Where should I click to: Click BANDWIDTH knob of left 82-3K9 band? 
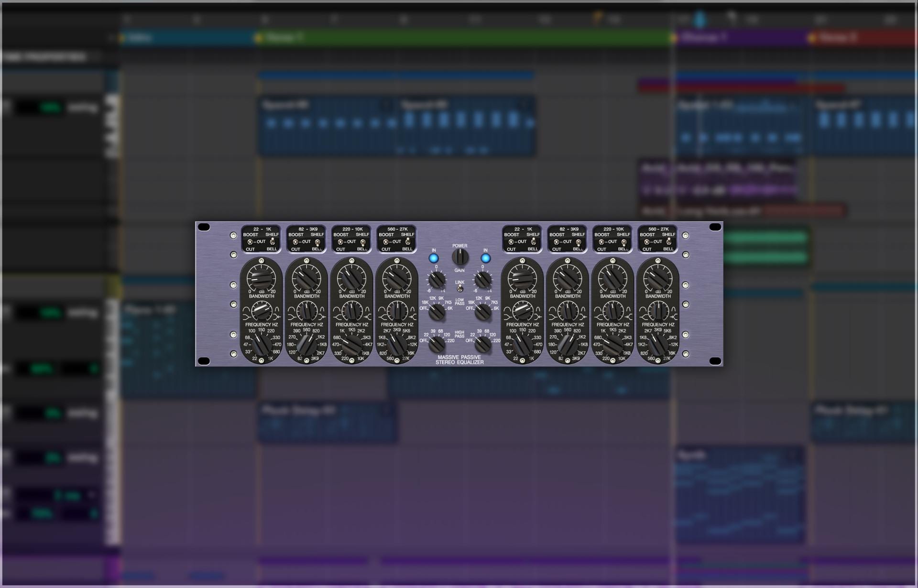tap(306, 311)
